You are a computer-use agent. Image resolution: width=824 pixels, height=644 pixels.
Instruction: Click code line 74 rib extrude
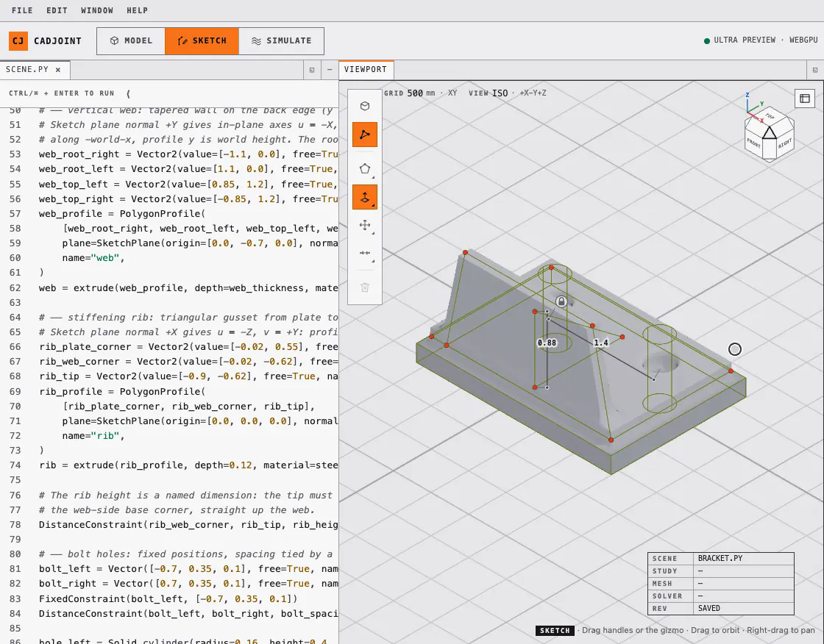(188, 465)
